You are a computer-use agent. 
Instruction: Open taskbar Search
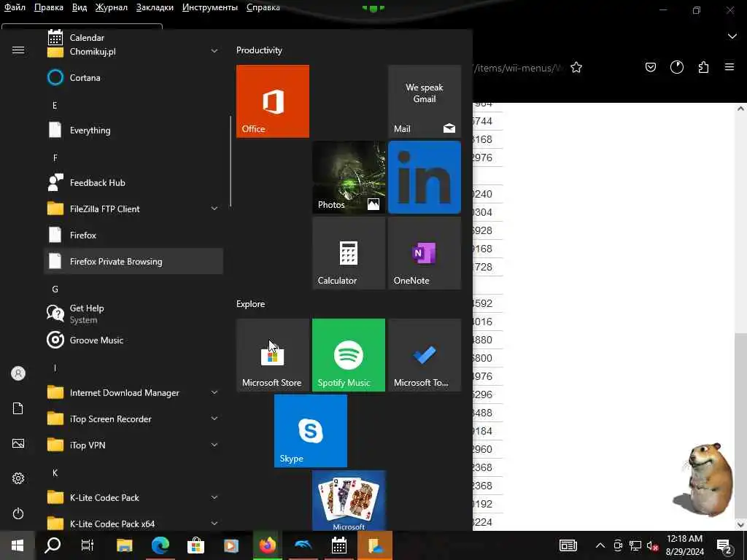tap(53, 545)
